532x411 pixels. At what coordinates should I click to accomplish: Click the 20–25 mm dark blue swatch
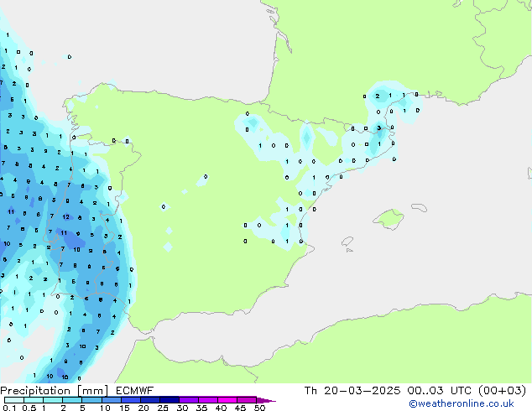(x=149, y=400)
